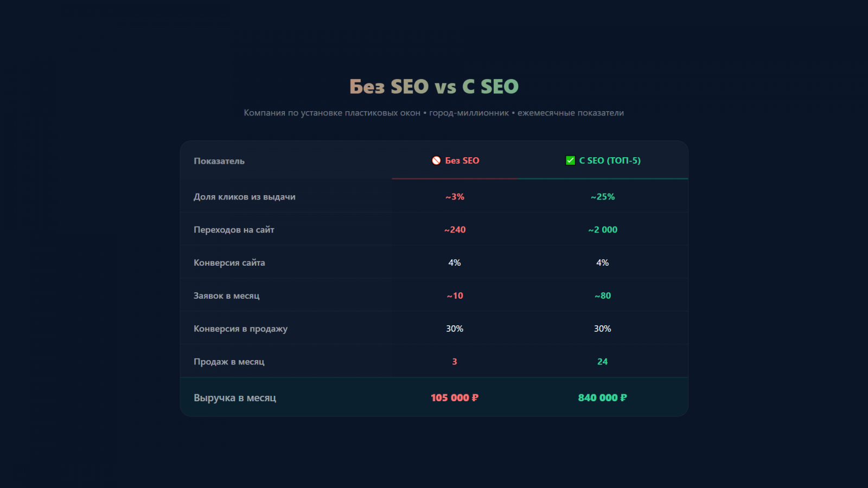The height and width of the screenshot is (488, 868).
Task: Click the ~240 visits value
Action: [455, 230]
